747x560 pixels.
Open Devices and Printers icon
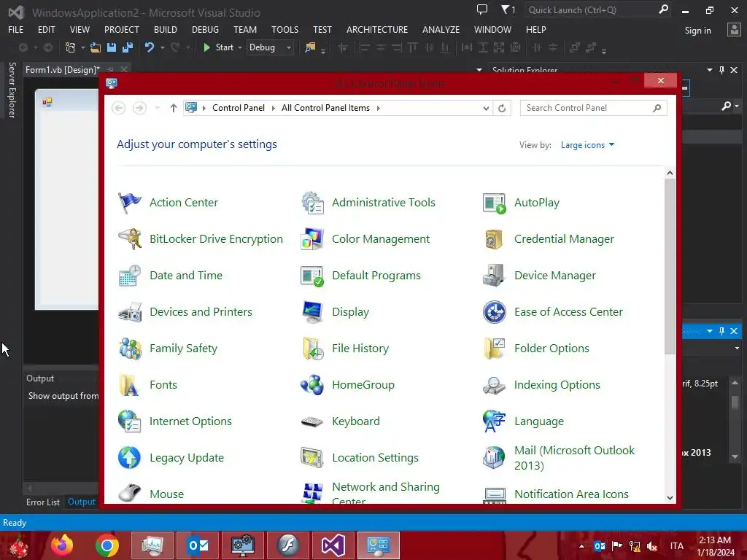[129, 312]
